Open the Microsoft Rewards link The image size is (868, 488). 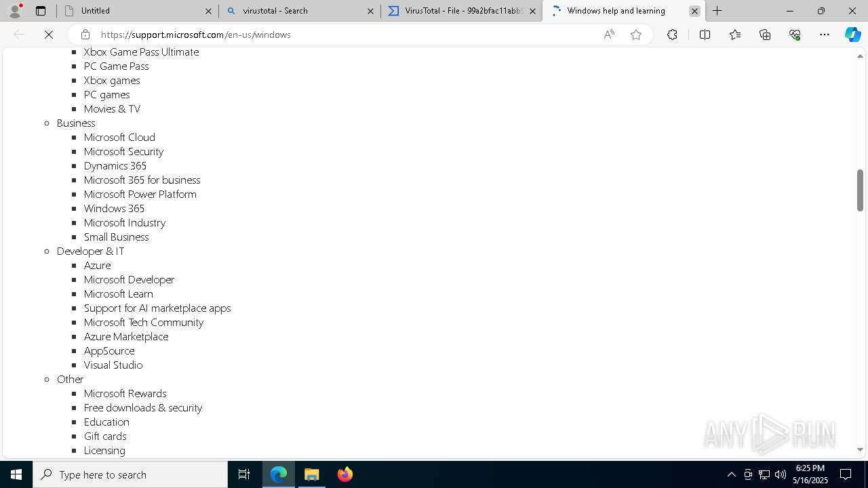(x=125, y=394)
